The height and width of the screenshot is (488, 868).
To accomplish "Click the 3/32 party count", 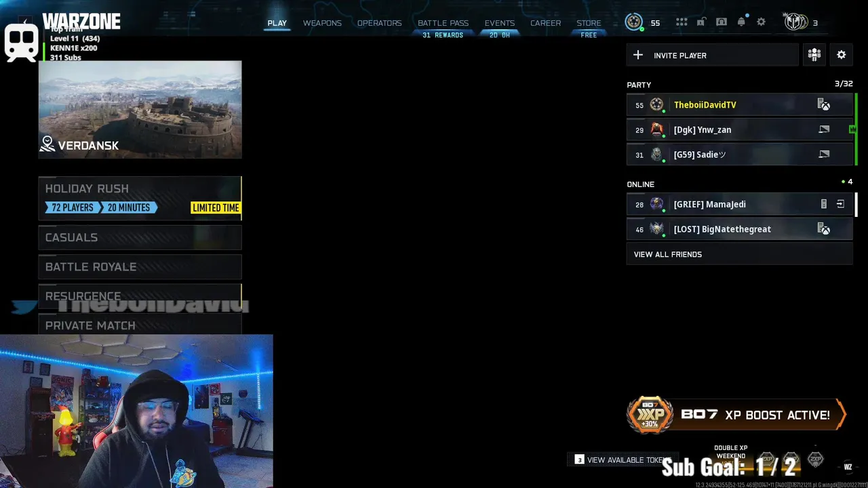I will (844, 83).
